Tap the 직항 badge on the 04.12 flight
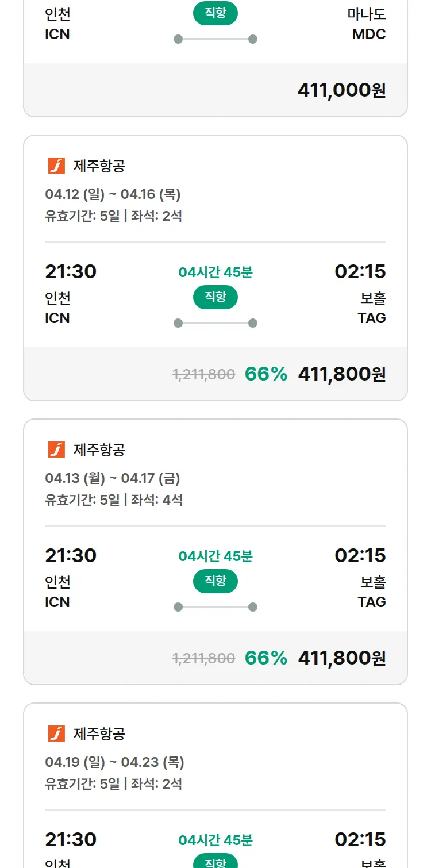 [x=215, y=297]
